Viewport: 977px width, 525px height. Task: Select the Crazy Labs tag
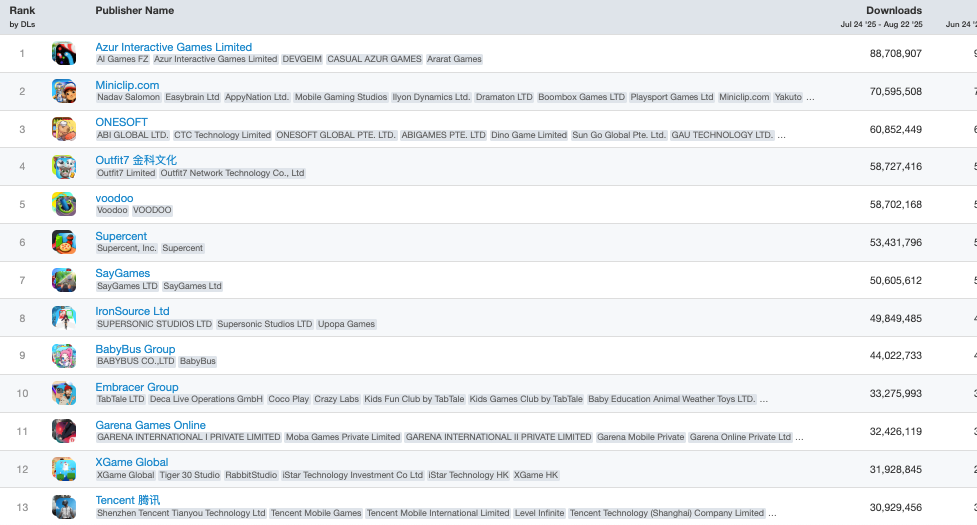tap(336, 399)
